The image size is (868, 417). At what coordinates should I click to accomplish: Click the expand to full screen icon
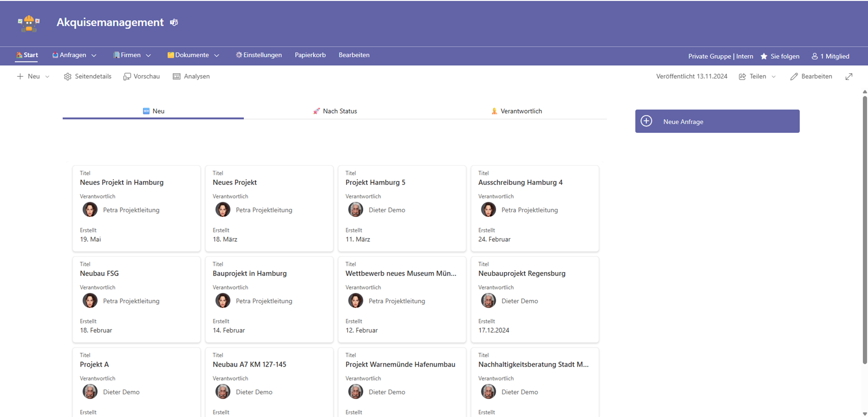[x=849, y=76]
